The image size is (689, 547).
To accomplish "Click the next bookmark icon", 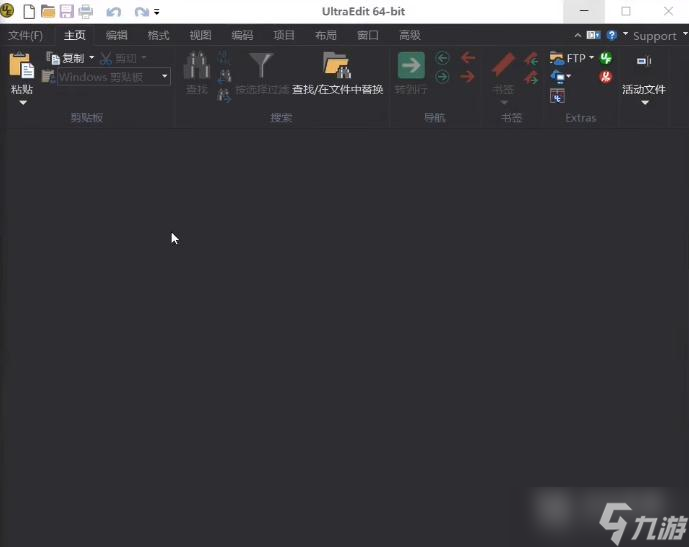I will point(531,78).
